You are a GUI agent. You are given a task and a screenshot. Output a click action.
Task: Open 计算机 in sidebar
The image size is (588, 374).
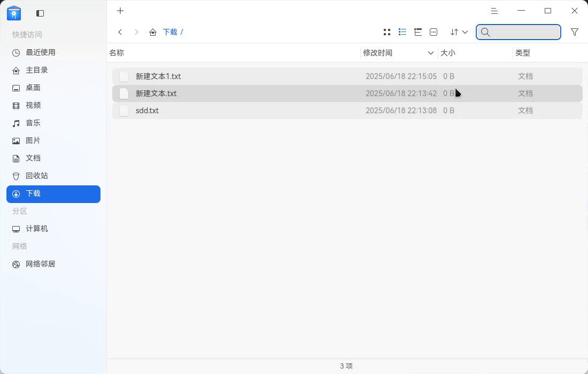click(x=53, y=229)
